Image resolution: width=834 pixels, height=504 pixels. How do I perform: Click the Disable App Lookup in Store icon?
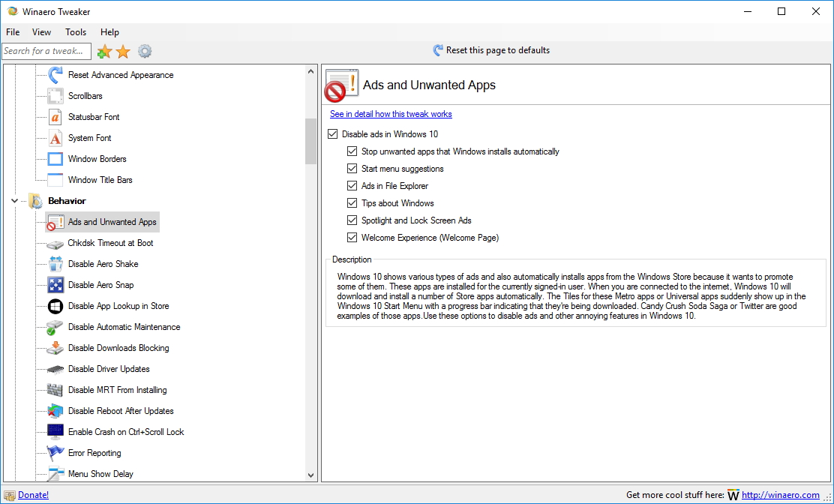[55, 306]
